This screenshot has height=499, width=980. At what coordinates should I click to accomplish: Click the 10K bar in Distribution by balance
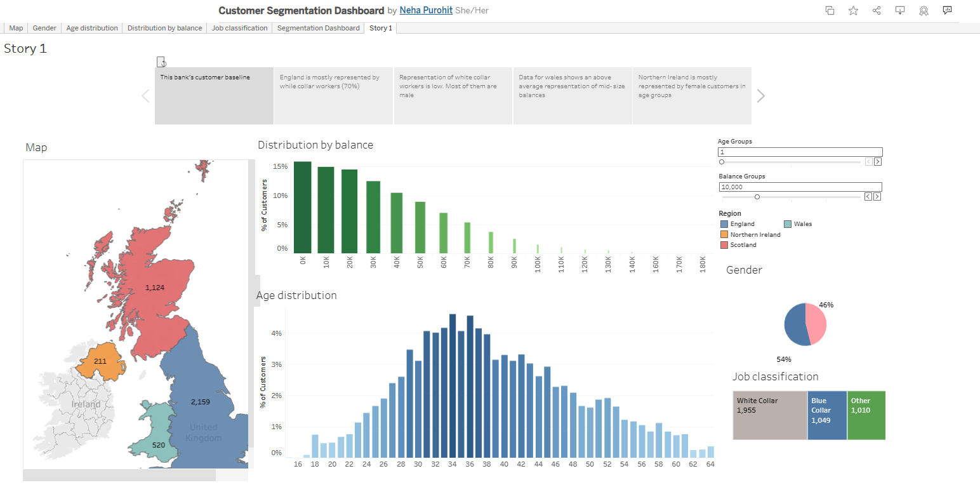click(326, 210)
